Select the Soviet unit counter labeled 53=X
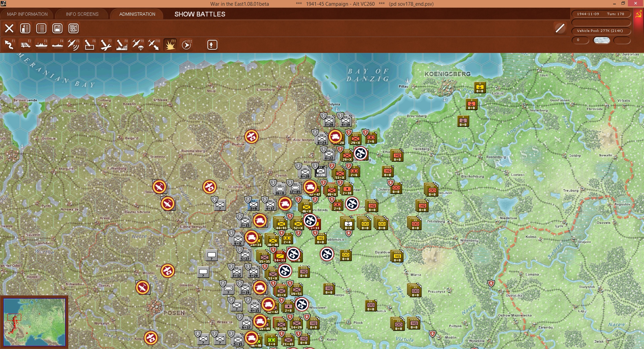Image resolution: width=644 pixels, height=349 pixels. point(340,173)
